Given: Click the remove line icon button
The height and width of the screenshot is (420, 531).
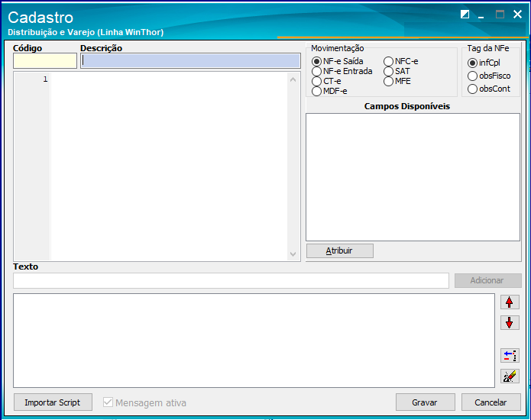Looking at the screenshot, I should (510, 356).
